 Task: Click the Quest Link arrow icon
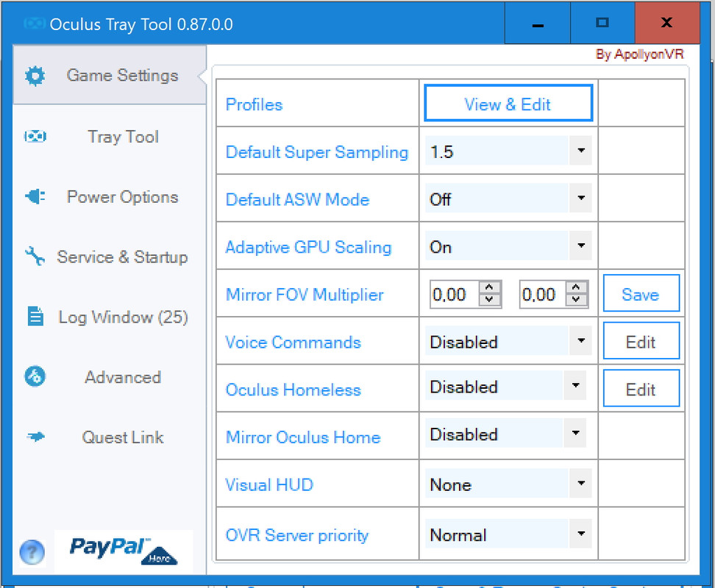[x=35, y=437]
